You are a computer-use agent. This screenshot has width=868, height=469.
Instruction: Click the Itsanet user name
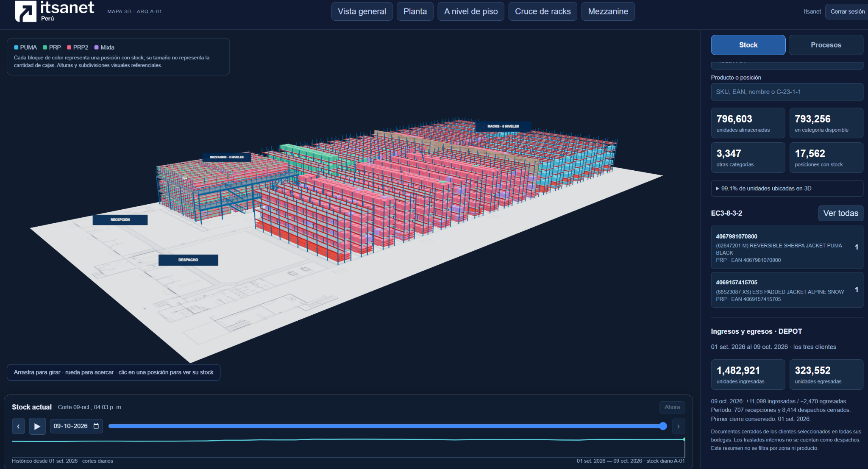[812, 11]
